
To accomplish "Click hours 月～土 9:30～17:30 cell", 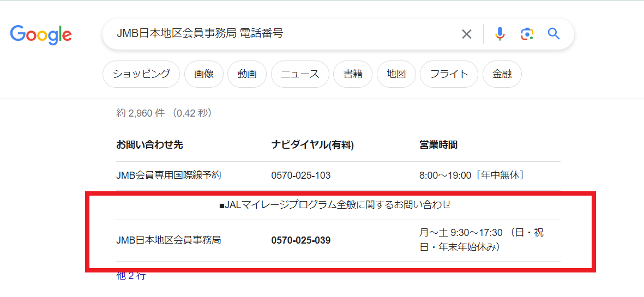I will 482,240.
